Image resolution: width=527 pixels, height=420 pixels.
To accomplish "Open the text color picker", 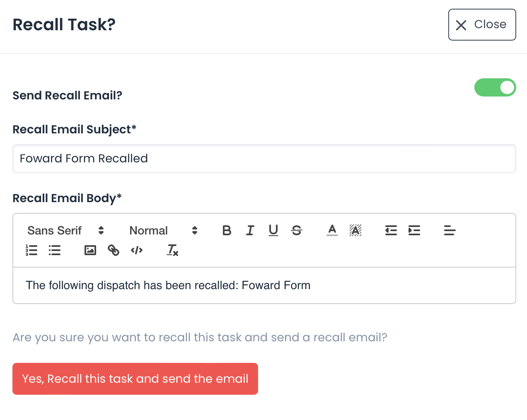I will click(x=332, y=230).
